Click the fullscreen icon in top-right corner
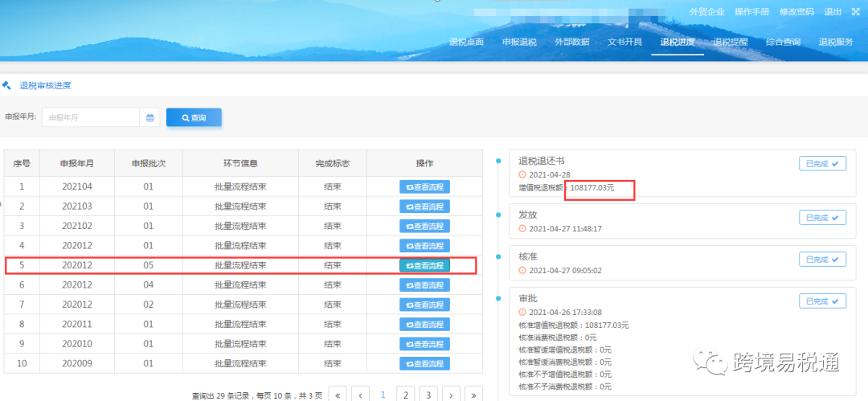The height and width of the screenshot is (401, 868). (855, 12)
